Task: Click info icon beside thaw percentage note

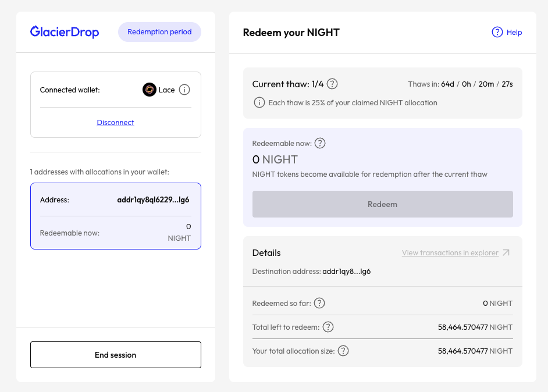Action: click(x=259, y=102)
